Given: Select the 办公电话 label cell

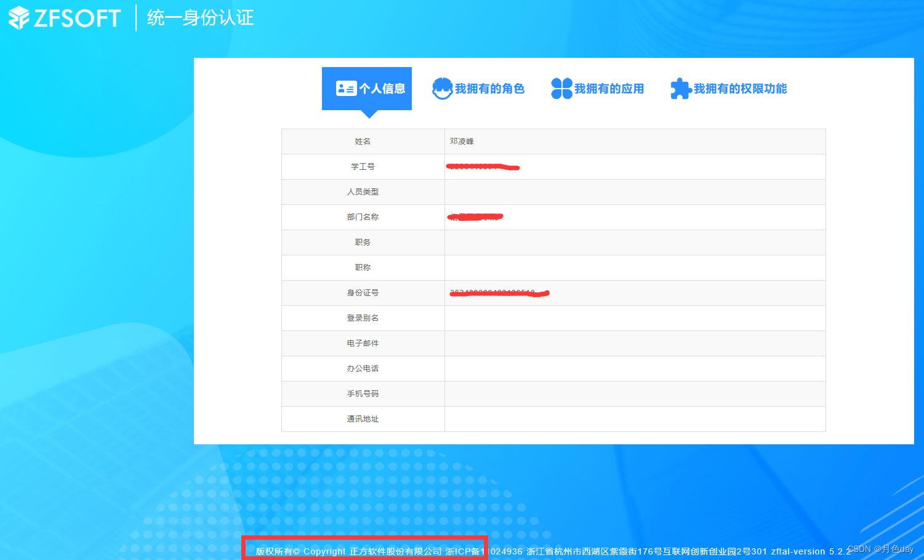Looking at the screenshot, I should click(363, 369).
